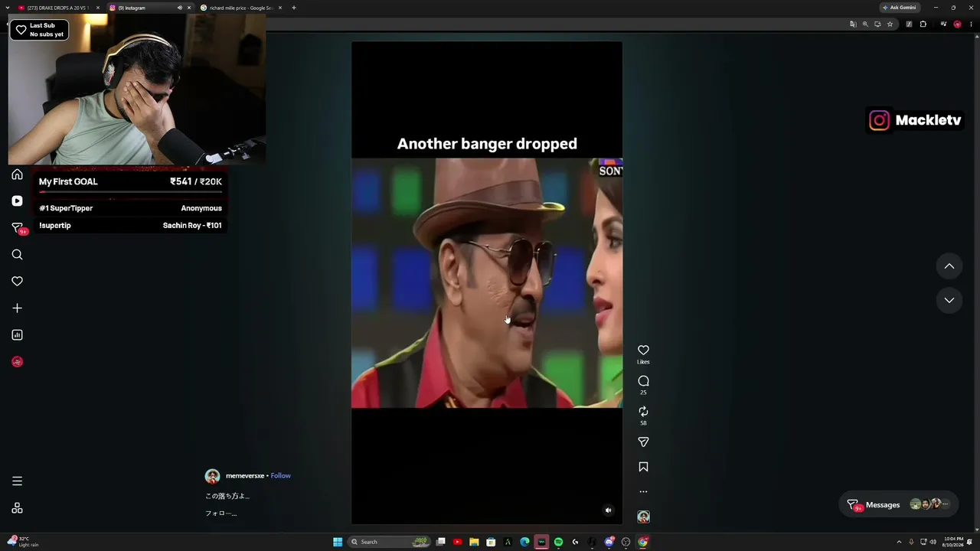The image size is (980, 551).
Task: Open the taskbar clock and date
Action: point(953,542)
